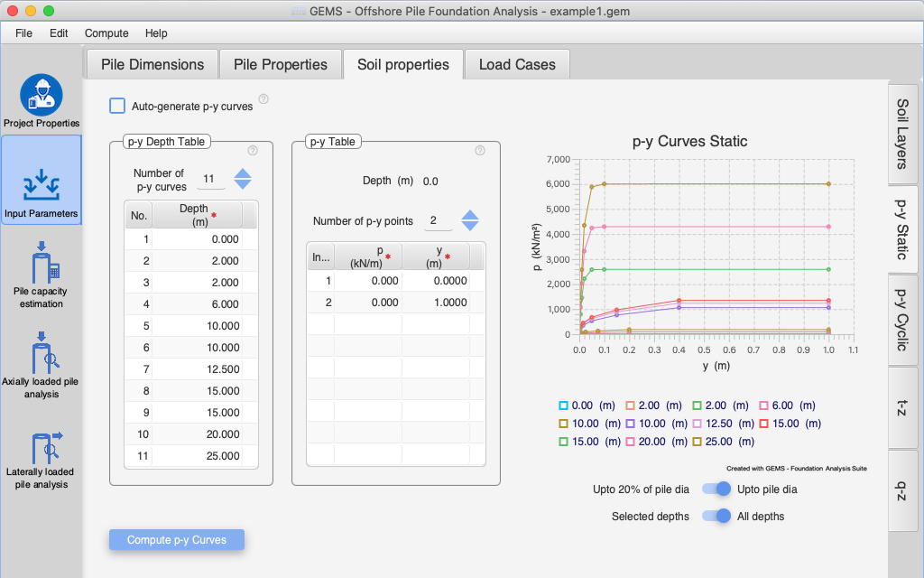Viewport: 924px width, 578px height.
Task: Enable Auto-generate p-y curves checkbox
Action: [x=117, y=106]
